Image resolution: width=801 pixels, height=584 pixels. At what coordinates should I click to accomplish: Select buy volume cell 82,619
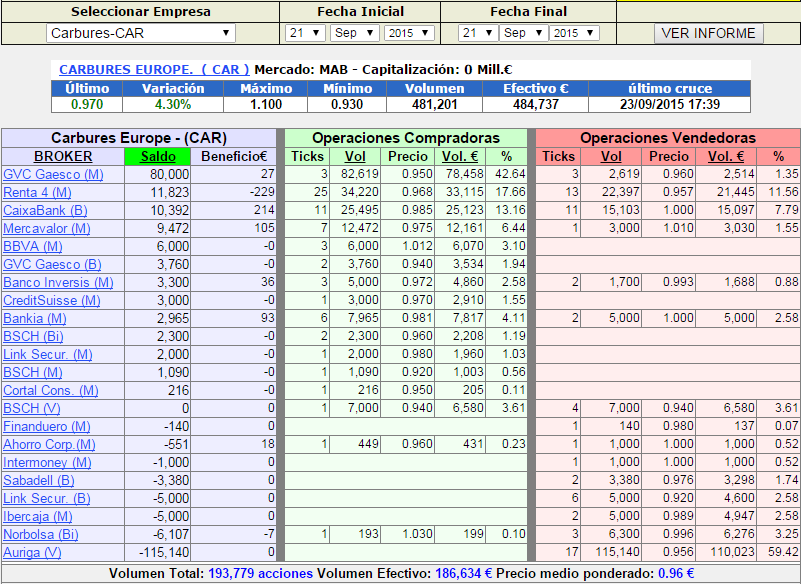coord(356,175)
